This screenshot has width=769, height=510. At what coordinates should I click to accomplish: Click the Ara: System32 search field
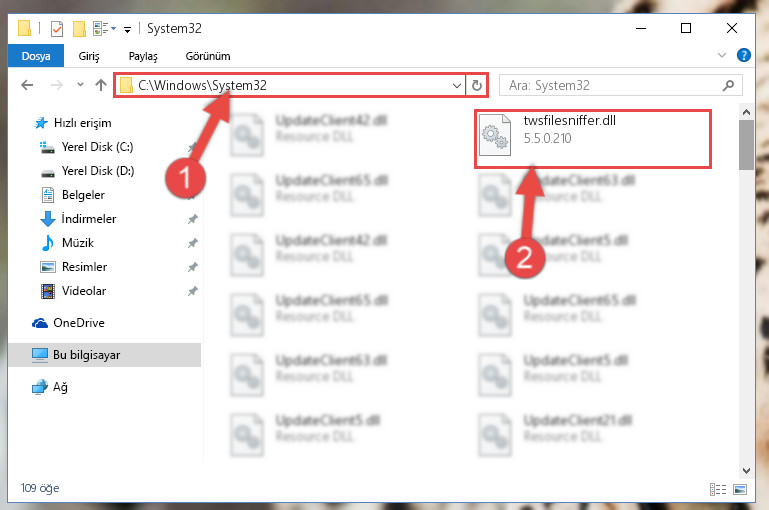pos(620,86)
